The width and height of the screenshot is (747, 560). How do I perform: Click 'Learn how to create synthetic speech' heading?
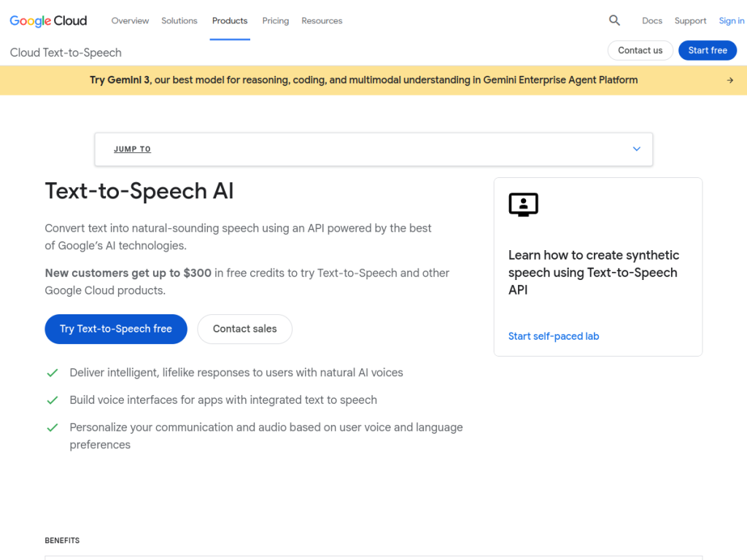[x=594, y=273]
